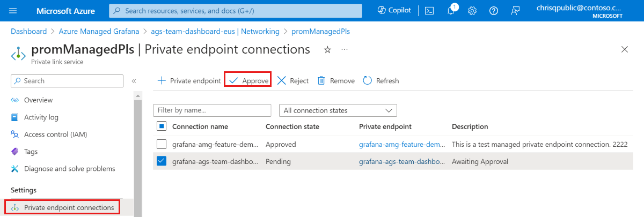Open the more options ellipsis next to title
The image size is (644, 217).
[x=345, y=49]
